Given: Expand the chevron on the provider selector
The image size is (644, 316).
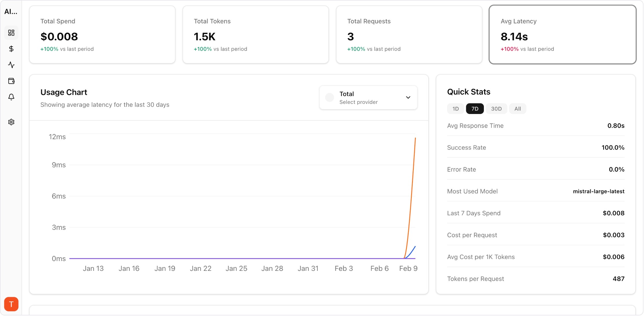Looking at the screenshot, I should point(408,98).
